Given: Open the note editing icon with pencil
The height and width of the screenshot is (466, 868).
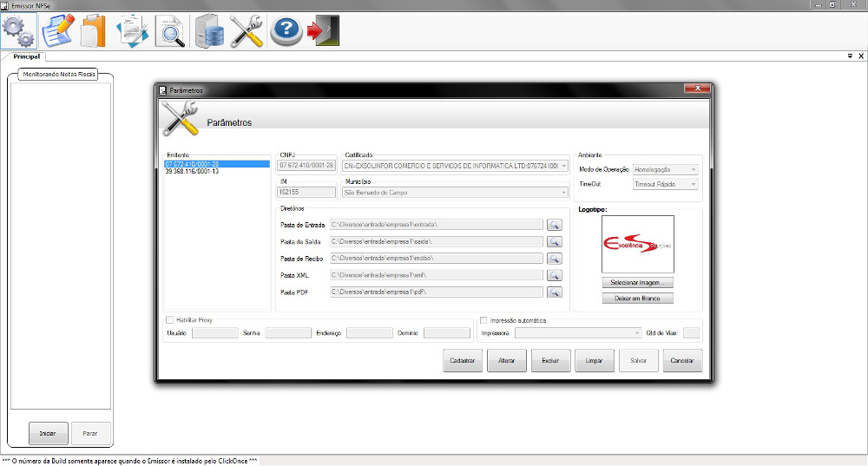Looking at the screenshot, I should [57, 30].
